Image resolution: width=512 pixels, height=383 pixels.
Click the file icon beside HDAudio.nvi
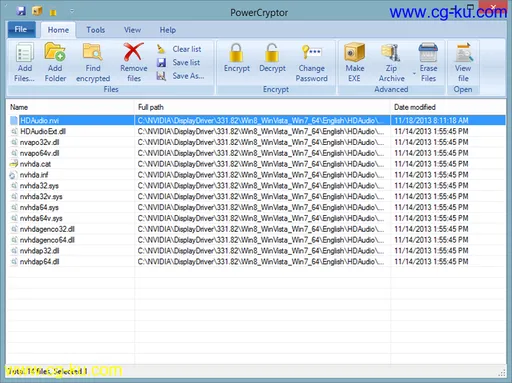pyautogui.click(x=14, y=120)
